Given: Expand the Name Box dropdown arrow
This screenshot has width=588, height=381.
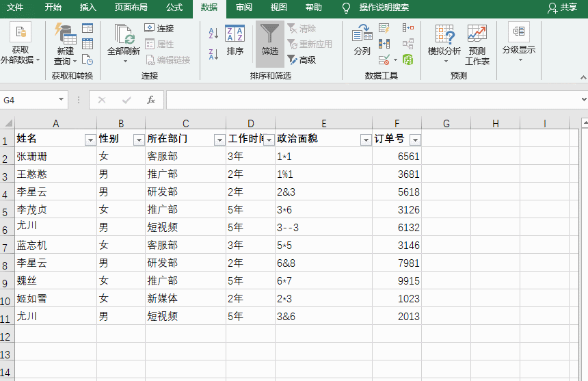Looking at the screenshot, I should coord(61,99).
